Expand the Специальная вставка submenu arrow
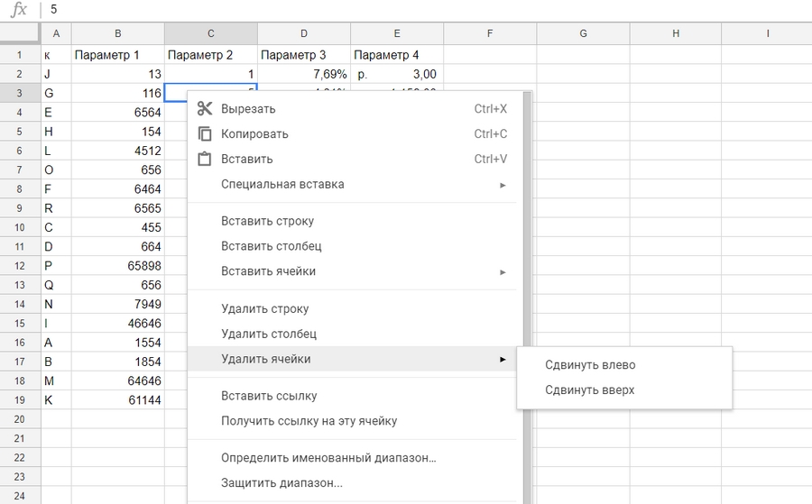 point(503,185)
